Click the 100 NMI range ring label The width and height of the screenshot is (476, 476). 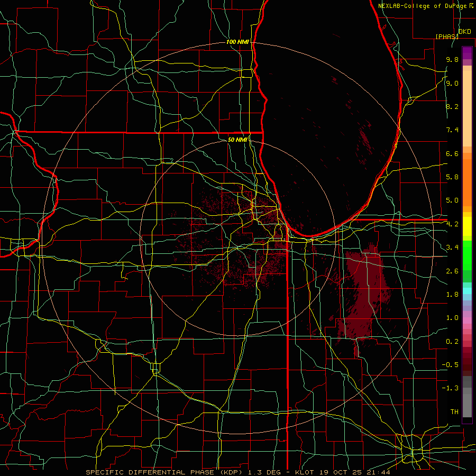point(237,42)
